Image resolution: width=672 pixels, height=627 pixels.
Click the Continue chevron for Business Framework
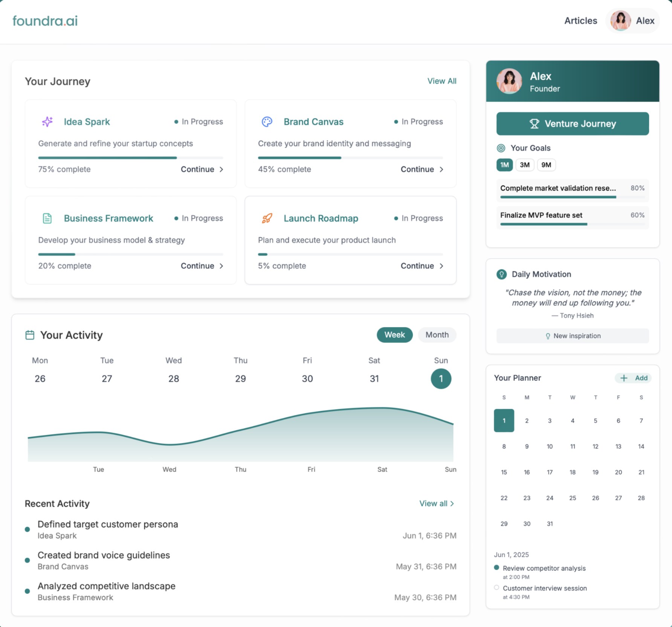tap(221, 266)
